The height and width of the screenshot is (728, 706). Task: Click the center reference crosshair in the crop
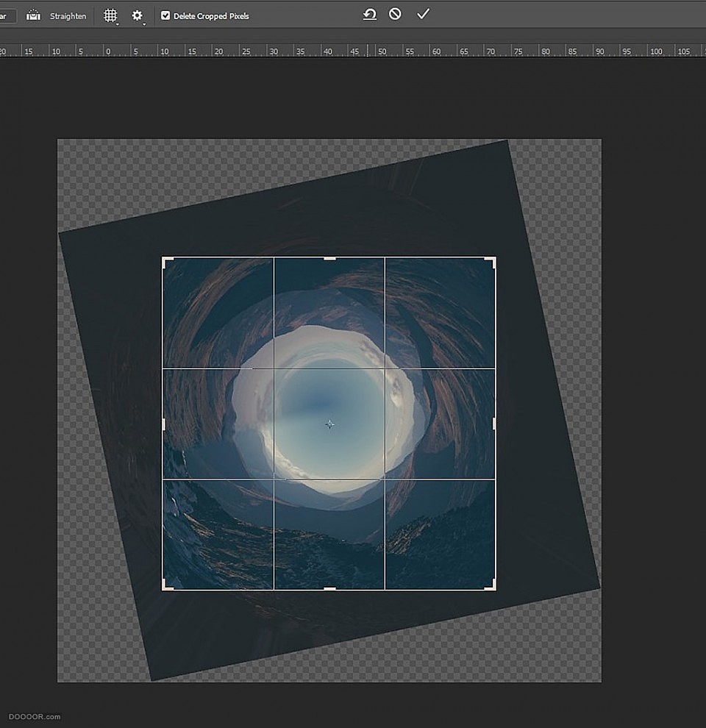[x=329, y=424]
